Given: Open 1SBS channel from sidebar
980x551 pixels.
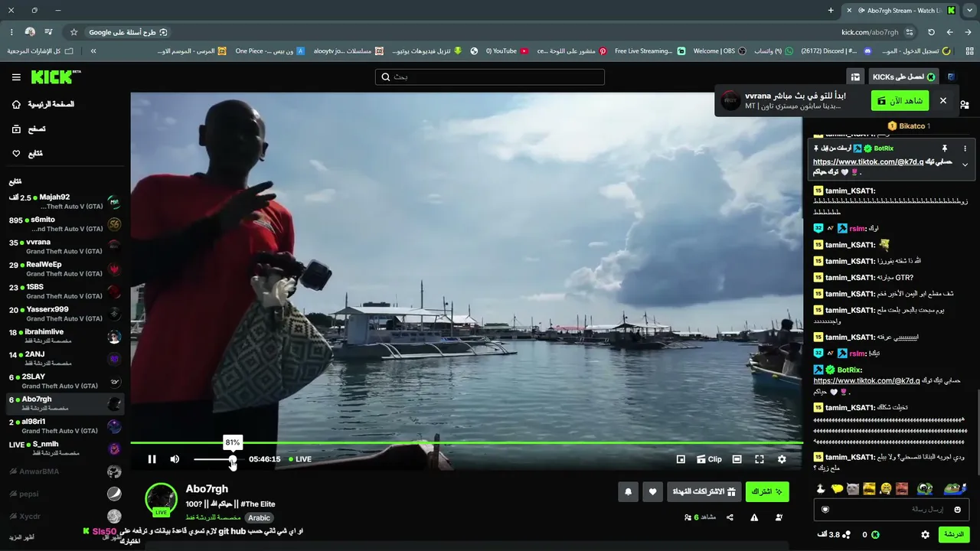Looking at the screenshot, I should click(x=65, y=292).
